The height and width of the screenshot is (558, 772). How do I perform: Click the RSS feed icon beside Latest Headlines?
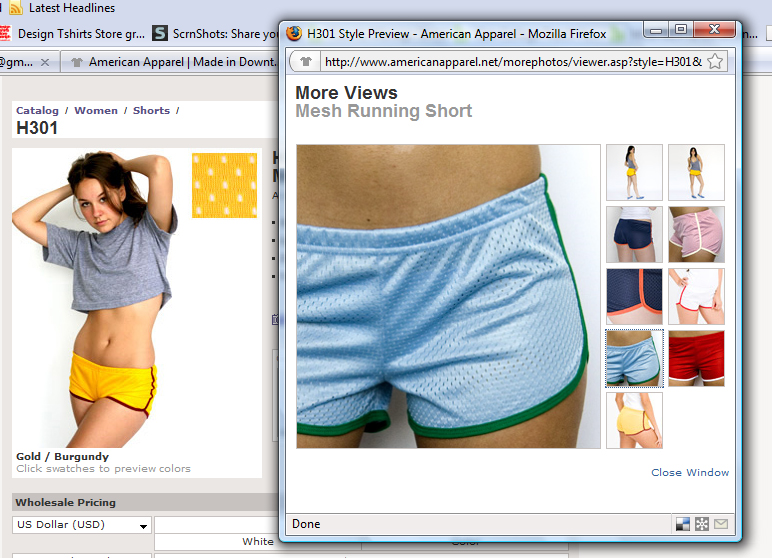point(16,8)
